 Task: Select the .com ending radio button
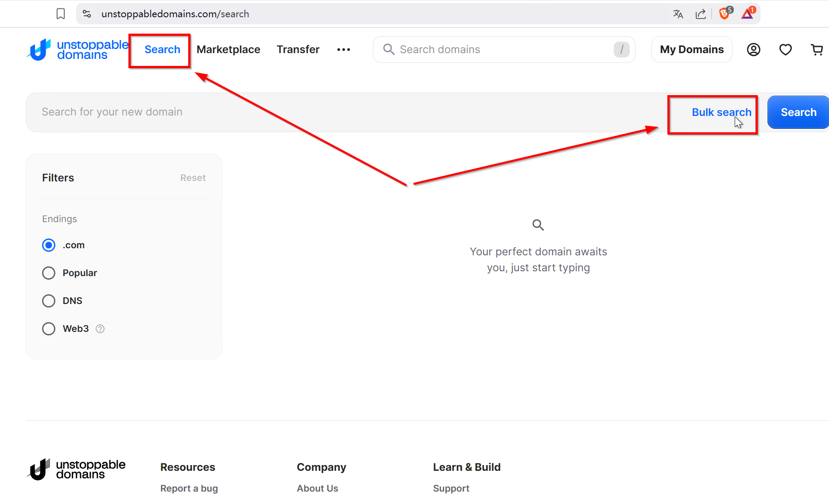[x=49, y=245]
